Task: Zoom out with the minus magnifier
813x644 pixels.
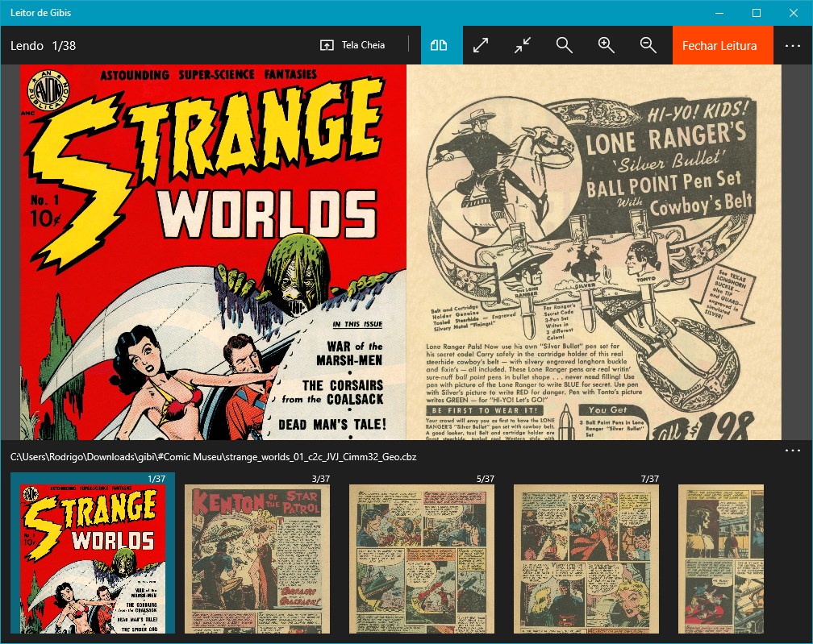Action: (648, 45)
